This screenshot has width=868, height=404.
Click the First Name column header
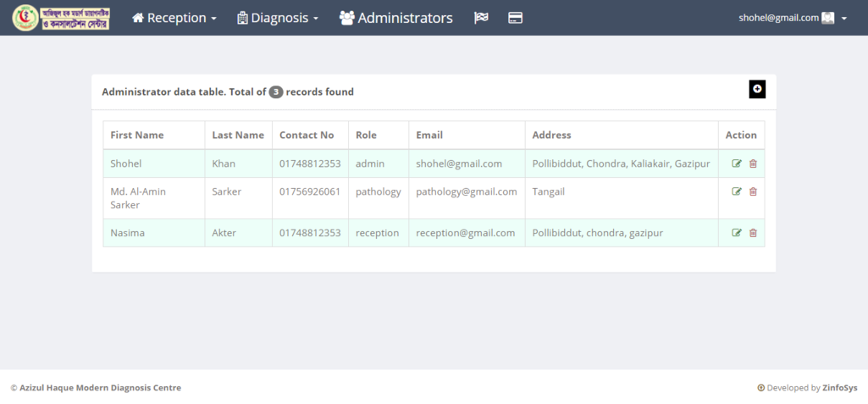click(x=137, y=135)
